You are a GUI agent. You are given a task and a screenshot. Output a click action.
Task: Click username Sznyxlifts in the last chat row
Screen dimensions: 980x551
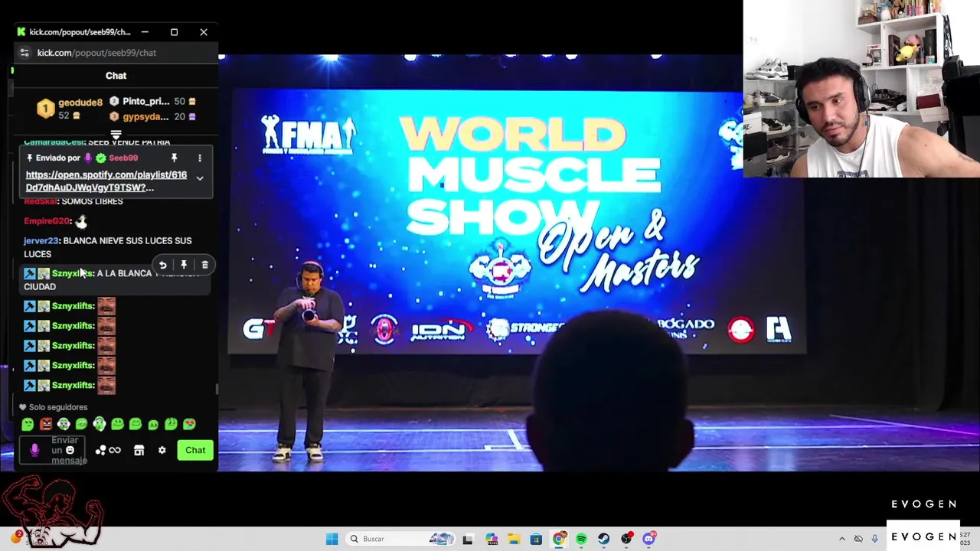click(73, 386)
